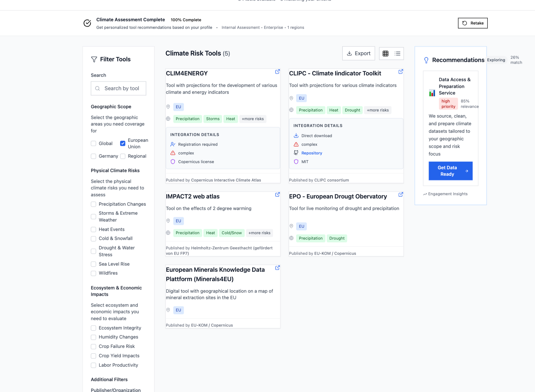Expand IMPACT2 +more risks
This screenshot has height=392, width=535.
(259, 233)
